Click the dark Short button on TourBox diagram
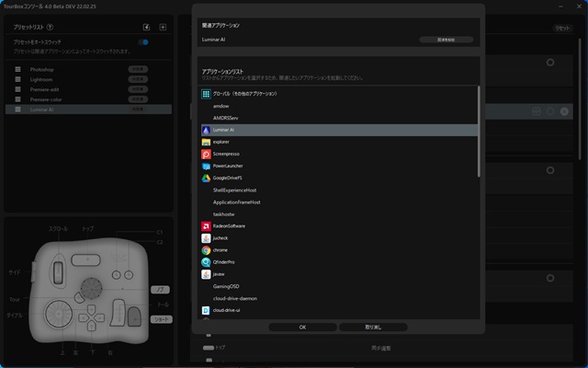 (134, 316)
